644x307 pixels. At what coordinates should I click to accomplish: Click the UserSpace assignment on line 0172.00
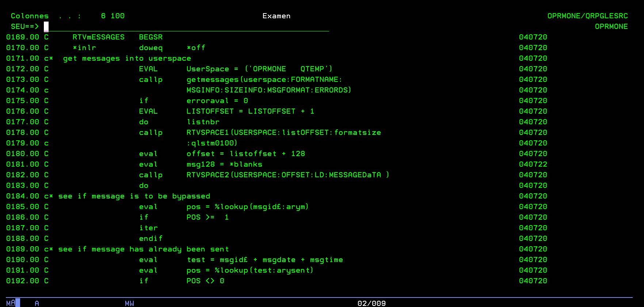pos(259,69)
